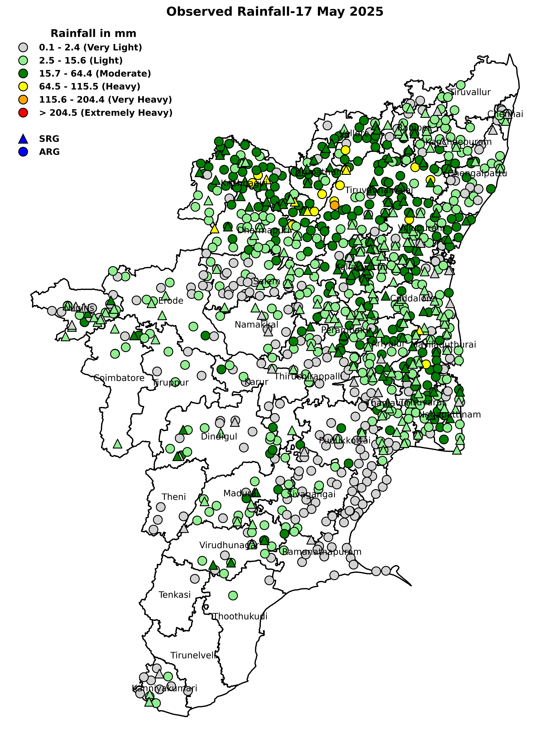Image resolution: width=550 pixels, height=756 pixels.
Task: Click the Dindigul district label
Action: [x=219, y=437]
